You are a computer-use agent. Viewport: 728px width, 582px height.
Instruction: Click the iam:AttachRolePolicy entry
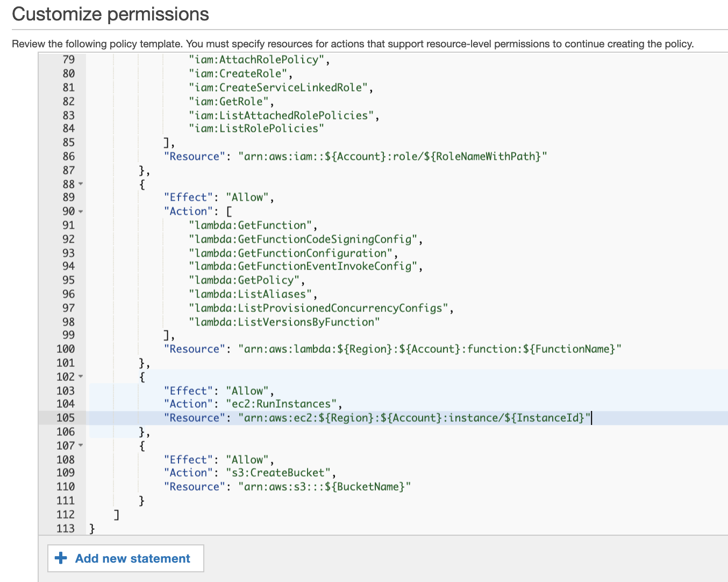tap(258, 59)
